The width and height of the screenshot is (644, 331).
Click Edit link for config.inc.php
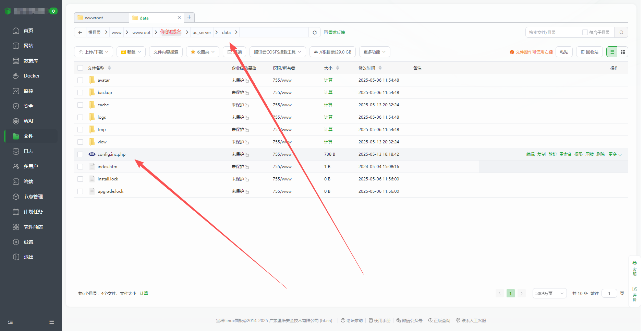(x=530, y=154)
